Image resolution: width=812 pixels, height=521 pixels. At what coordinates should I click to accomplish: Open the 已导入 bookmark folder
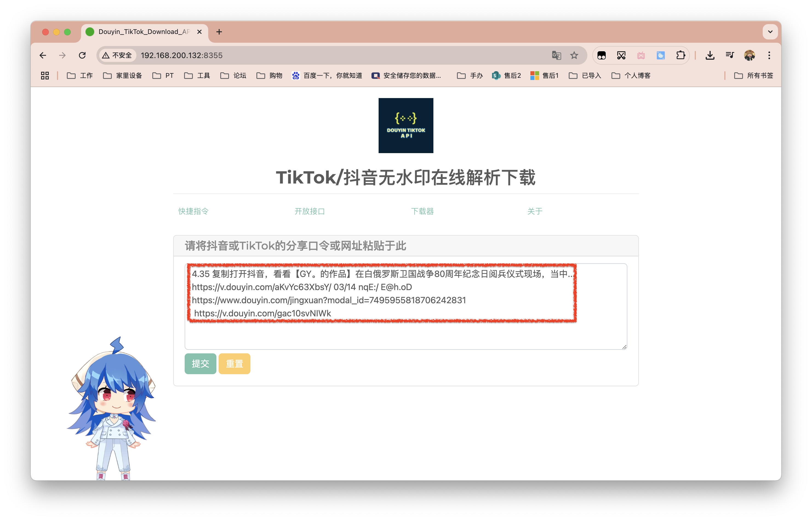(x=585, y=75)
